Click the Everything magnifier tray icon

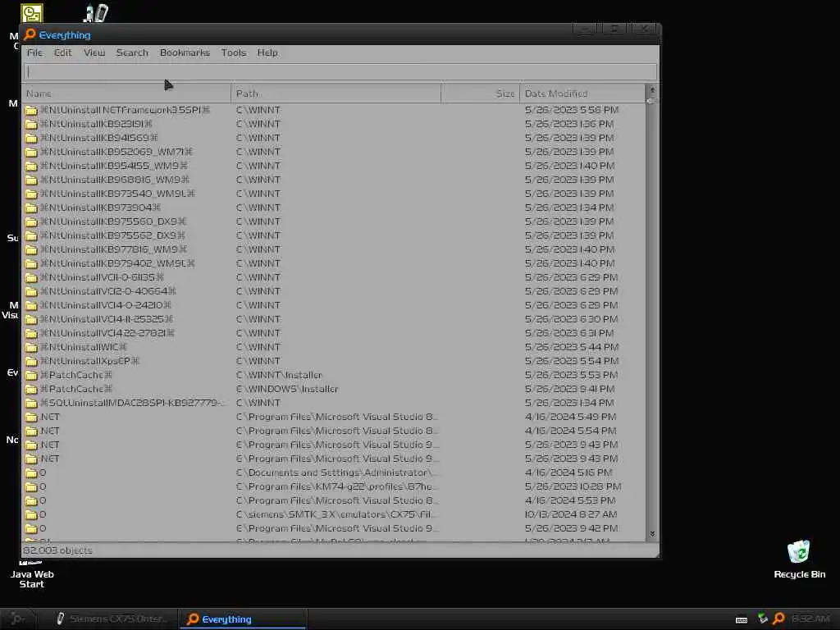point(779,619)
